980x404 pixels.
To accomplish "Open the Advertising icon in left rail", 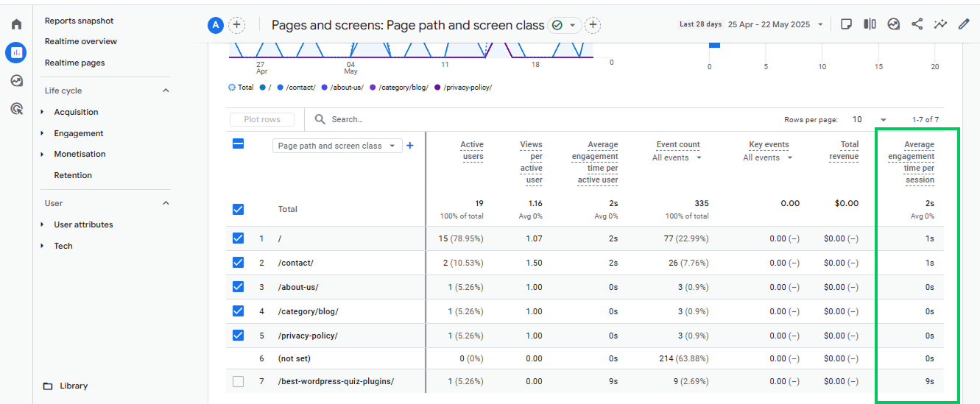I will (x=16, y=109).
